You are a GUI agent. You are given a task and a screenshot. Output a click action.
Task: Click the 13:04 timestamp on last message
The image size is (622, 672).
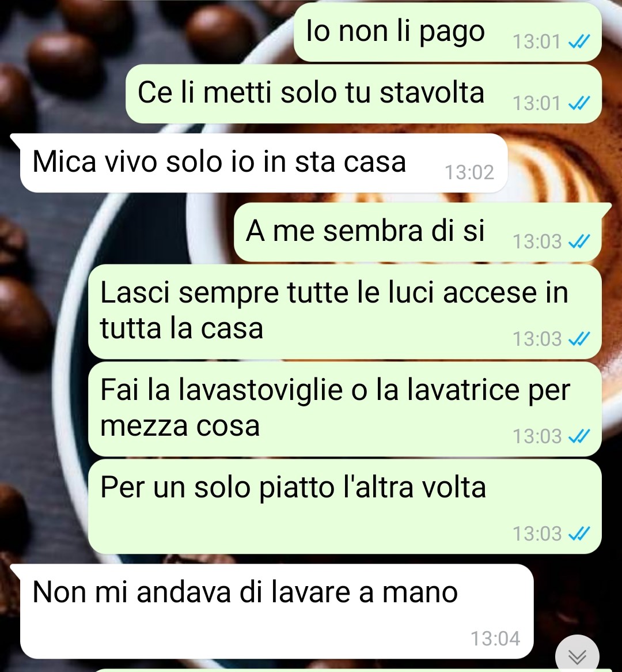pyautogui.click(x=496, y=639)
